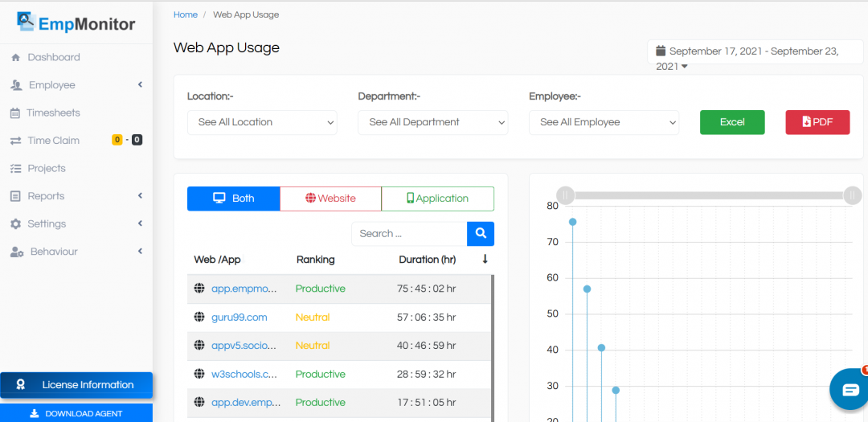Switch to the Both filter tab
The image size is (868, 422).
pyautogui.click(x=233, y=199)
